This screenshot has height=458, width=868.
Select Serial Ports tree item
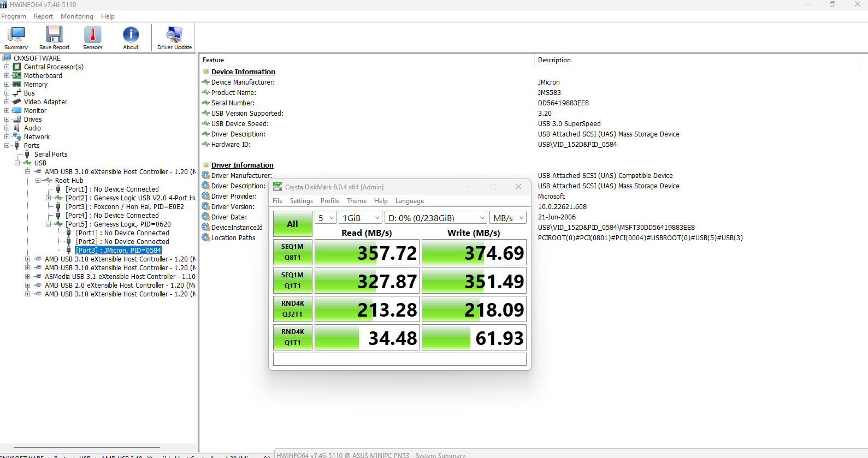point(51,154)
